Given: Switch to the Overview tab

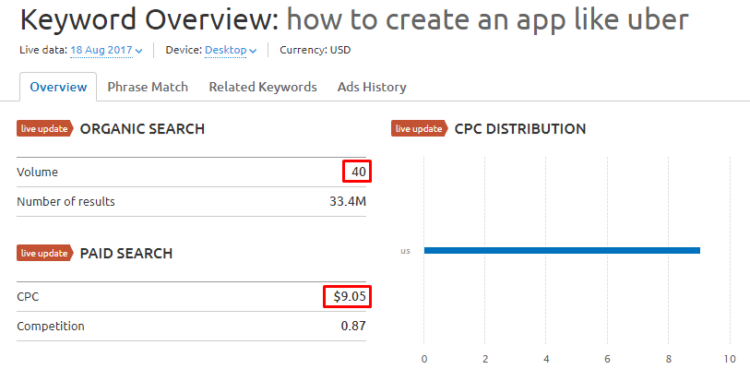Looking at the screenshot, I should tap(58, 87).
